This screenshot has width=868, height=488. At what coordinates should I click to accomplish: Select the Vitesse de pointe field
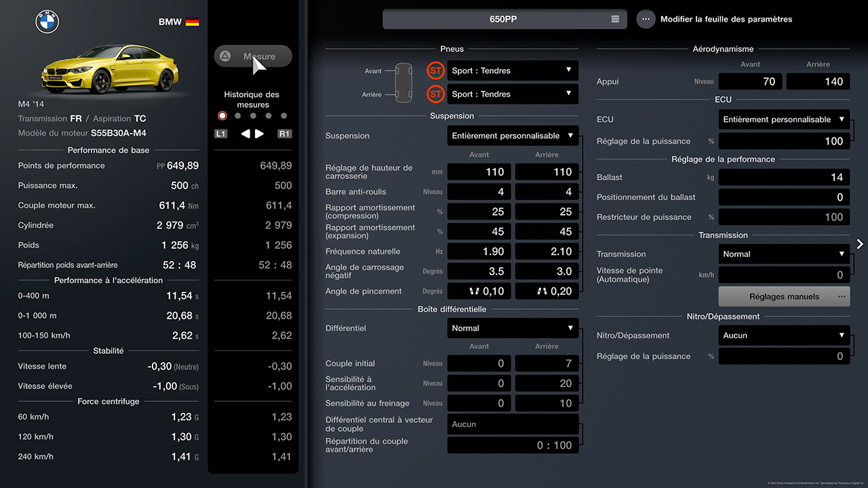pos(784,275)
